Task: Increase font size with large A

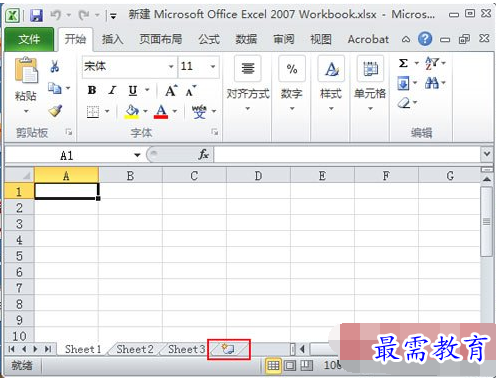Action: (171, 90)
